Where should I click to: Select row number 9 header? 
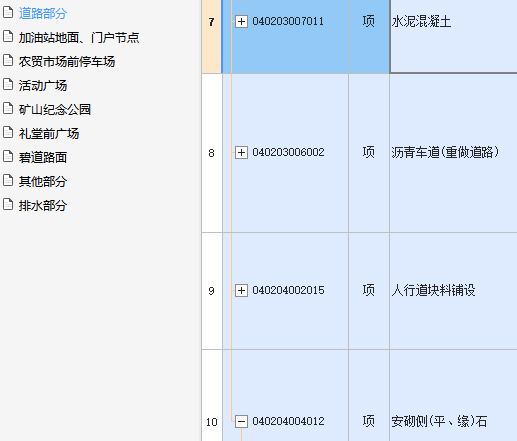tap(212, 291)
